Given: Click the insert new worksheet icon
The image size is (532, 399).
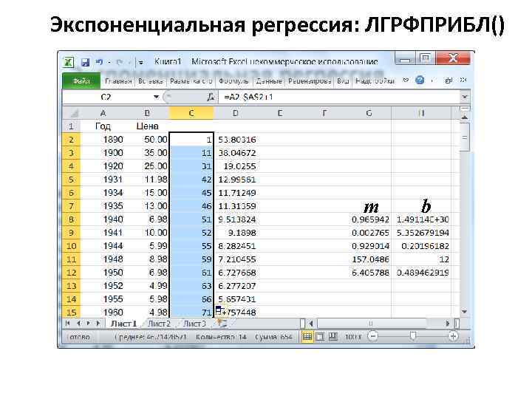Looking at the screenshot, I should [222, 324].
